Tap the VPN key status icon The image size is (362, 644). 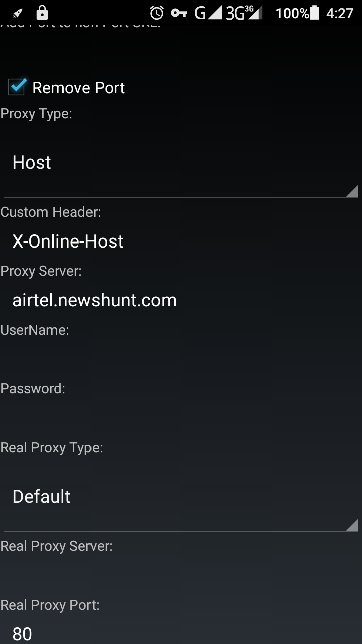tap(179, 13)
